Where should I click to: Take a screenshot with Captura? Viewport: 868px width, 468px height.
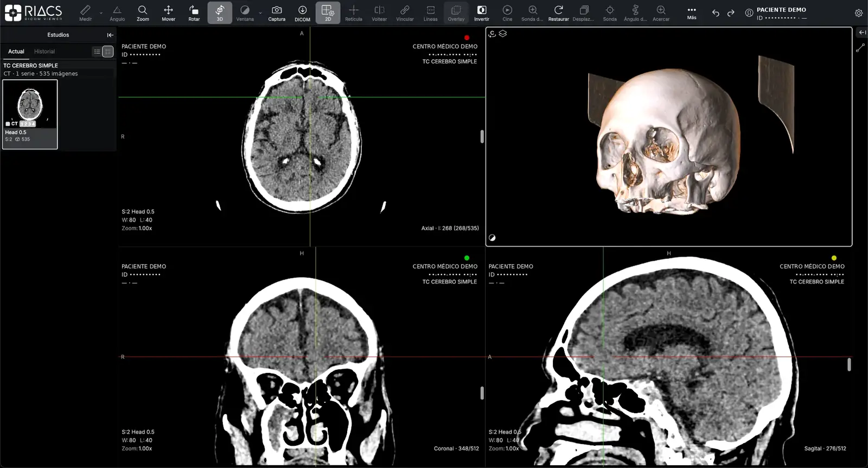pyautogui.click(x=277, y=12)
